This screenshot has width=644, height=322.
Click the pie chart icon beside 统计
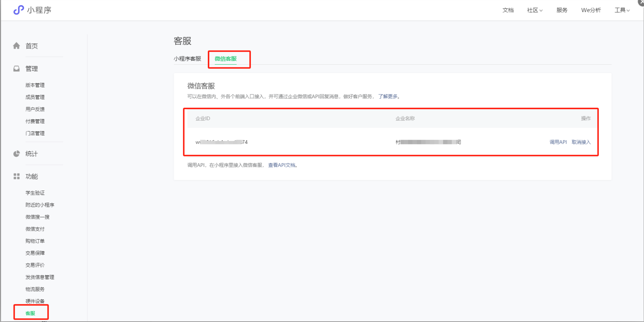(16, 154)
